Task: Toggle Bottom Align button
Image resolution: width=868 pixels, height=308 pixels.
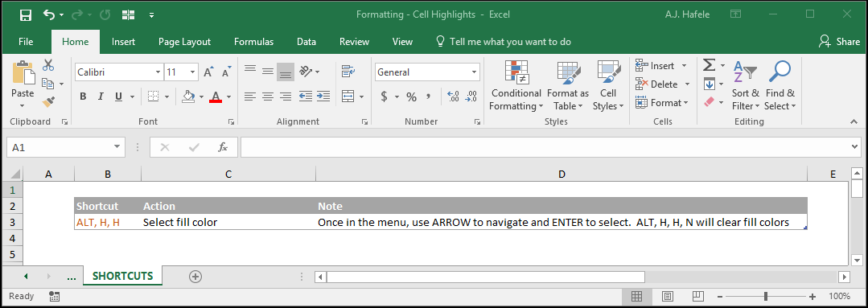Action: coord(286,71)
